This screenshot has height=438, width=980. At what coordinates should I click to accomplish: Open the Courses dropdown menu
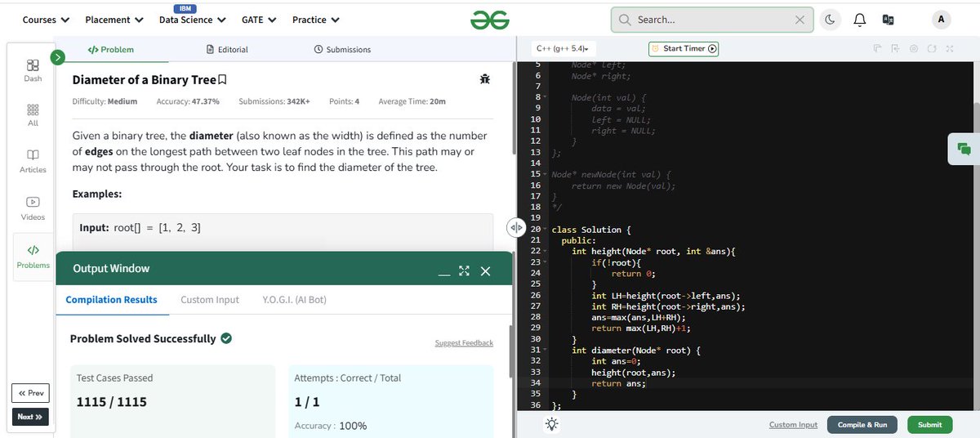pos(46,20)
